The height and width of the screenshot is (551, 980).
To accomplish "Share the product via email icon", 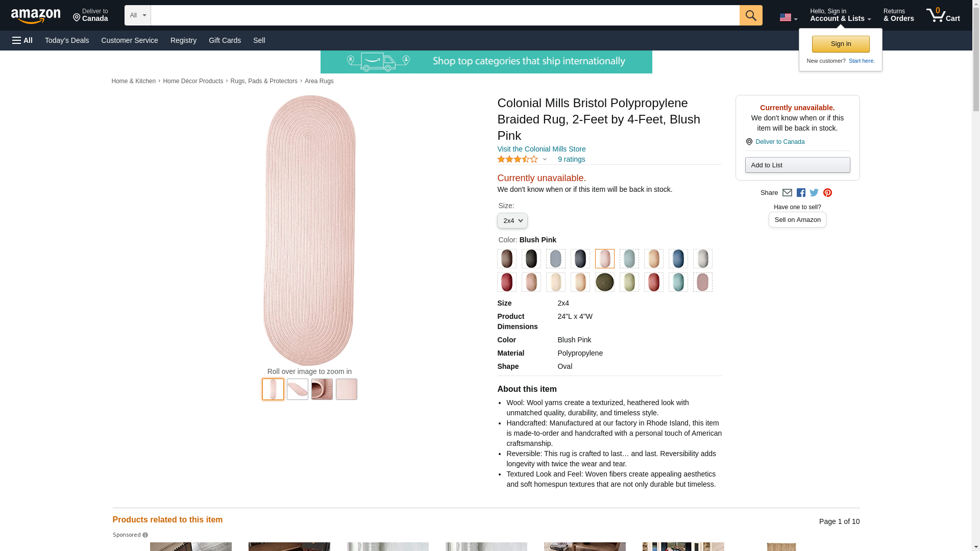I will [x=787, y=193].
